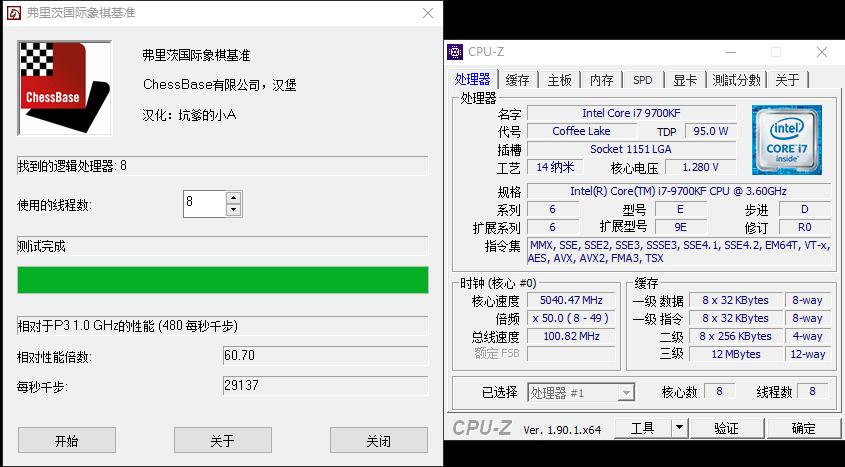
Task: Open the 測試分數 tab in CPU-Z
Action: 736,80
